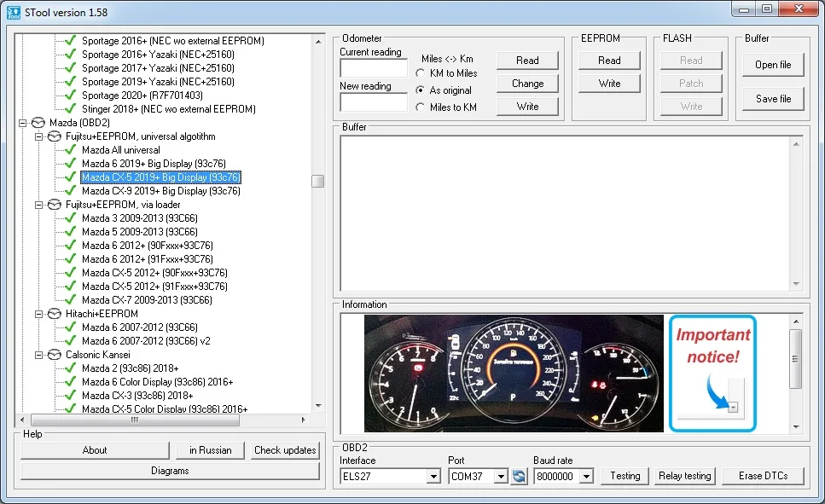Click the refresh COM port icon
825x504 pixels.
tap(519, 476)
